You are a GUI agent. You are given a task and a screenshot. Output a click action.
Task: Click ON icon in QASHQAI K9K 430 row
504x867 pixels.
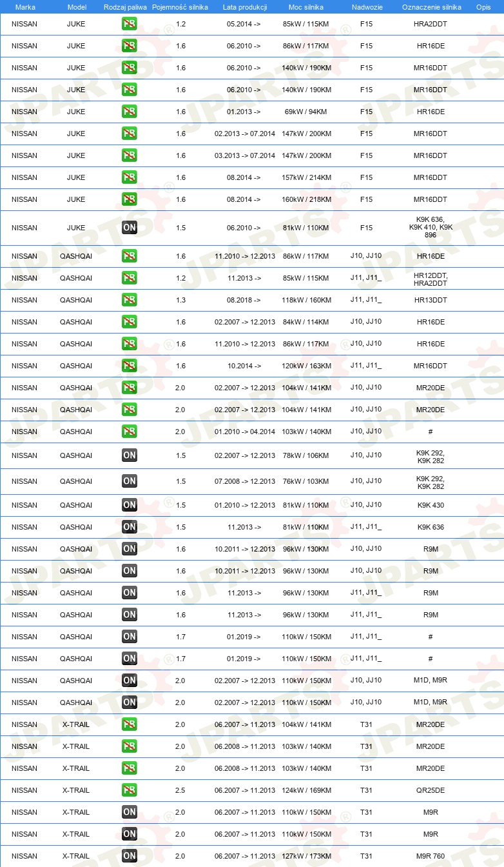tap(130, 505)
